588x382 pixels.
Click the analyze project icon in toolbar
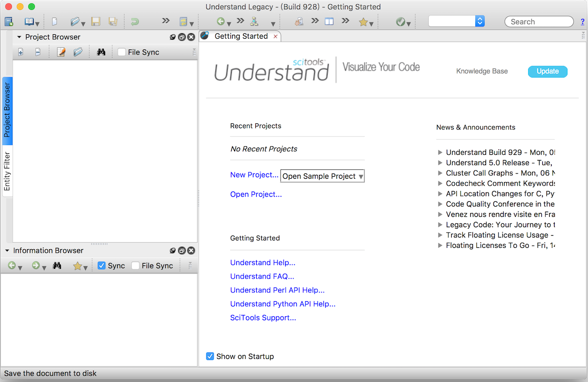coord(183,22)
